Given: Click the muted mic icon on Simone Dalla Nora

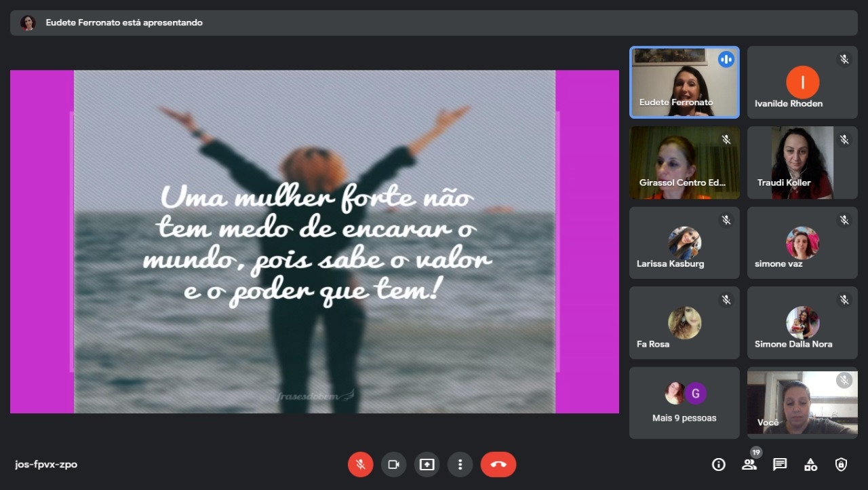Looking at the screenshot, I should [x=844, y=300].
